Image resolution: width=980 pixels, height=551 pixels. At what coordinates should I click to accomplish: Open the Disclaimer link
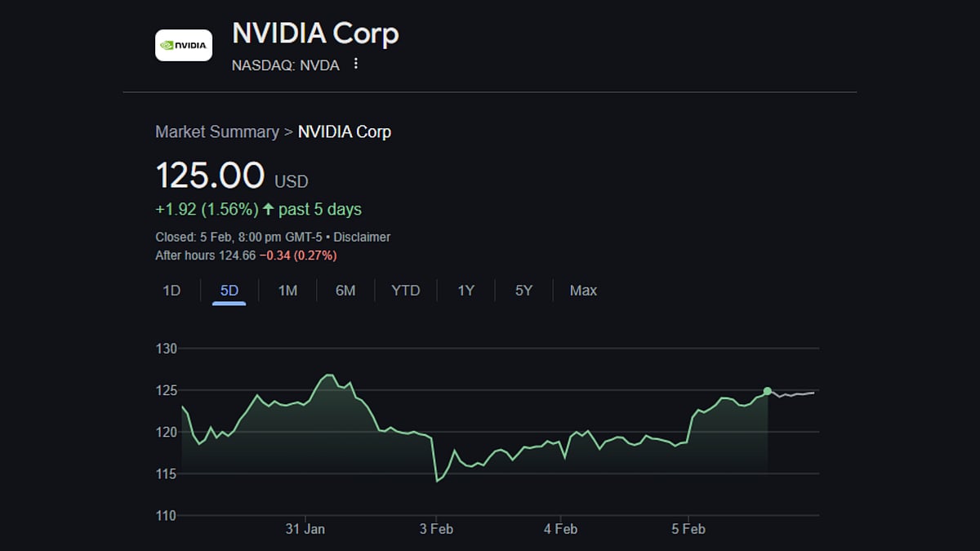click(x=363, y=237)
